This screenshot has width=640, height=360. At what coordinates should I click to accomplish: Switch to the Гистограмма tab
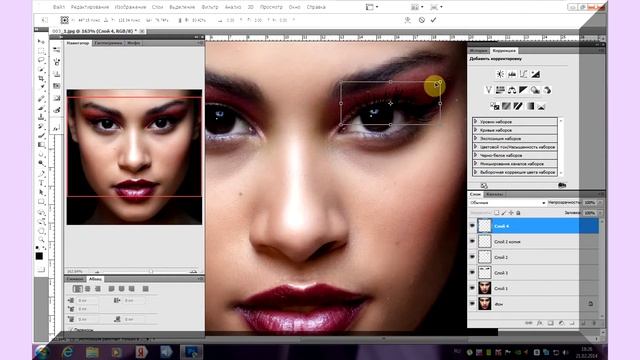108,43
